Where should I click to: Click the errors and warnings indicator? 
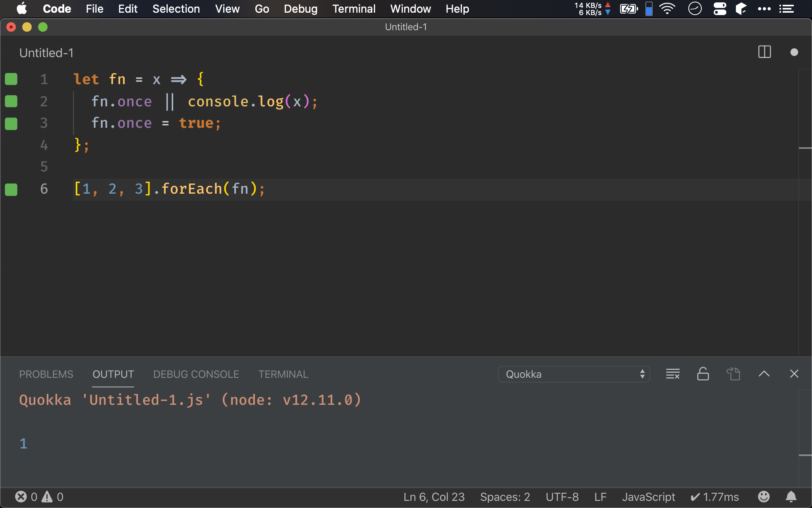click(x=39, y=496)
